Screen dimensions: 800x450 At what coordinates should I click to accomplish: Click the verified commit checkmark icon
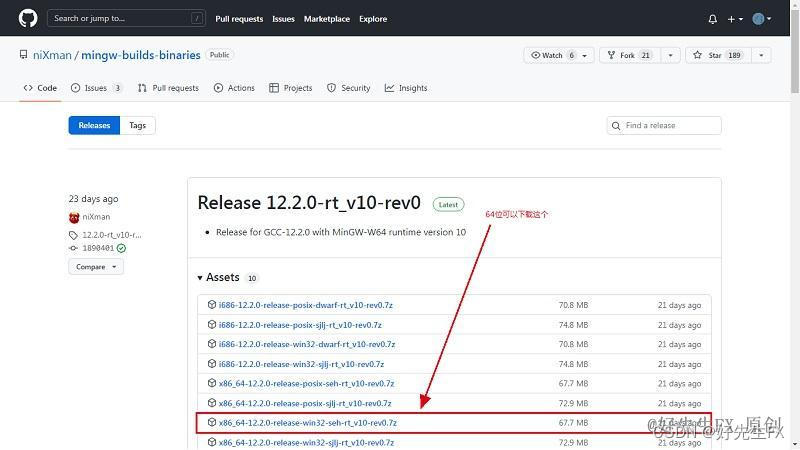point(121,248)
